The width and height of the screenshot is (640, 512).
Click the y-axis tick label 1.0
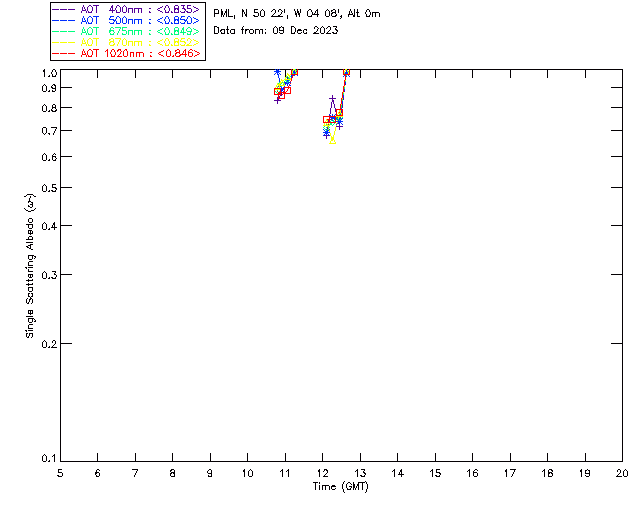[x=45, y=74]
